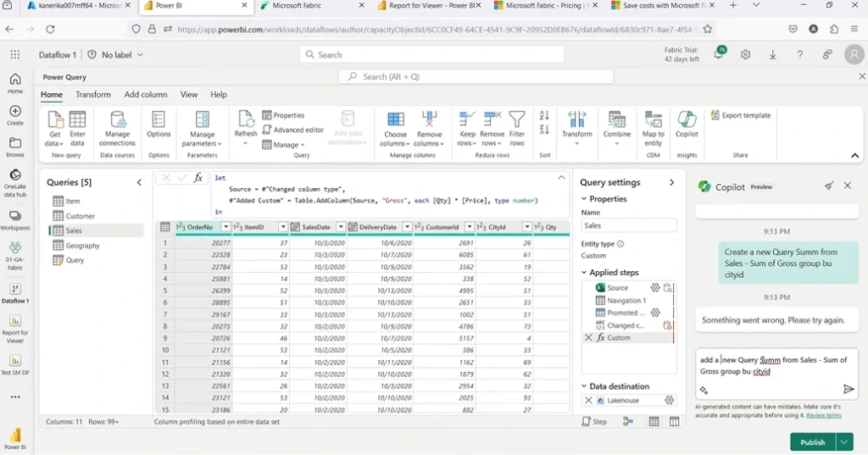Open Publish options dropdown arrow
868x455 pixels.
coord(843,441)
